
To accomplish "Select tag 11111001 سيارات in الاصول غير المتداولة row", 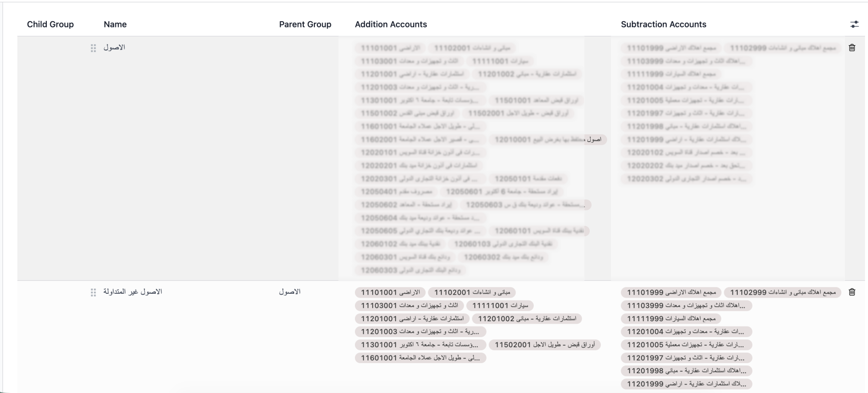I will [x=500, y=305].
